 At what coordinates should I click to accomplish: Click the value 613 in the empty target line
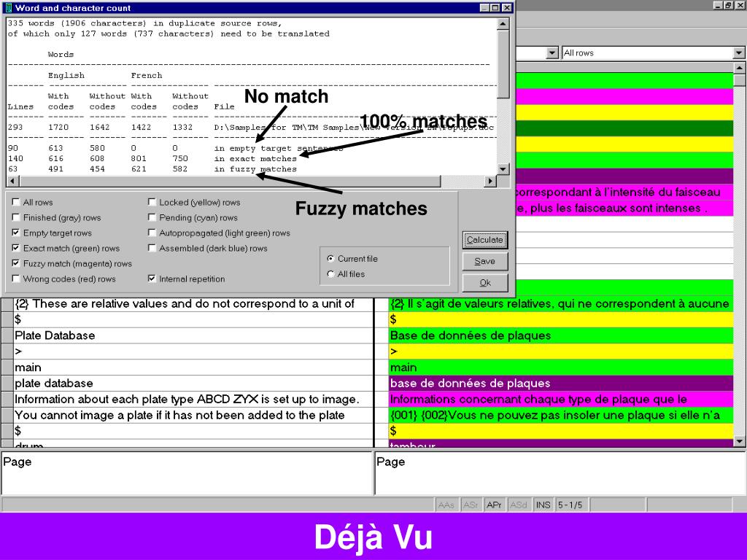tap(55, 148)
